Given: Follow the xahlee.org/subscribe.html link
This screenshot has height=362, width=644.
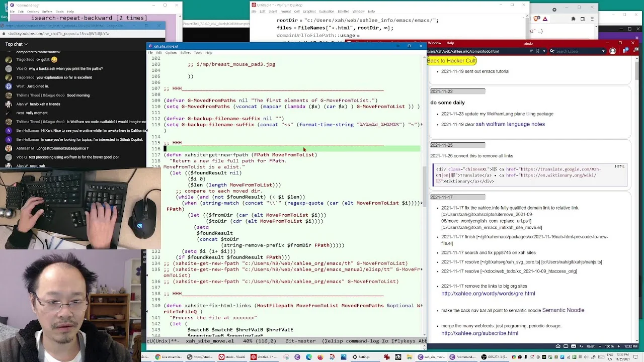Looking at the screenshot, I should (x=479, y=333).
